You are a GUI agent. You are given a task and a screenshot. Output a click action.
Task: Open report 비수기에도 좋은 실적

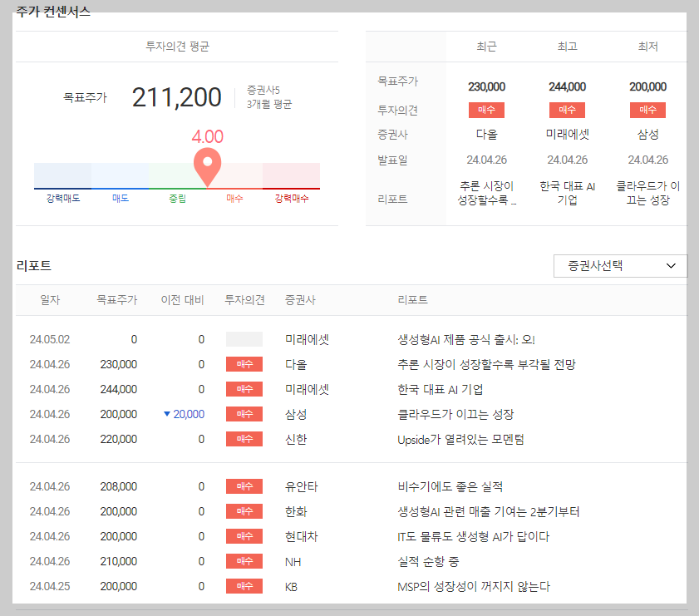click(x=450, y=487)
